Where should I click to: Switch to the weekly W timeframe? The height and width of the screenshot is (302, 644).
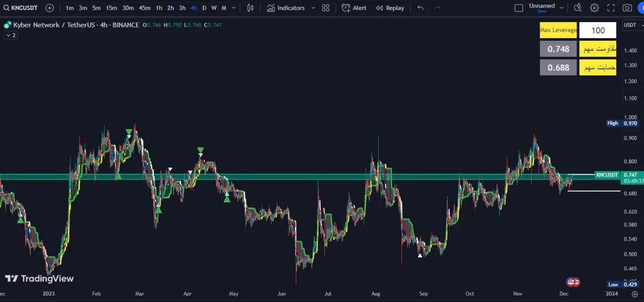214,8
